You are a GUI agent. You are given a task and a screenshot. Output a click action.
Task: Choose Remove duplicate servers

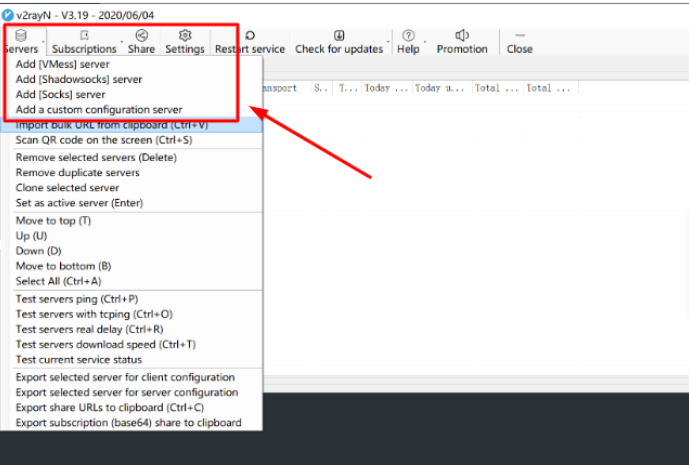(x=132, y=172)
